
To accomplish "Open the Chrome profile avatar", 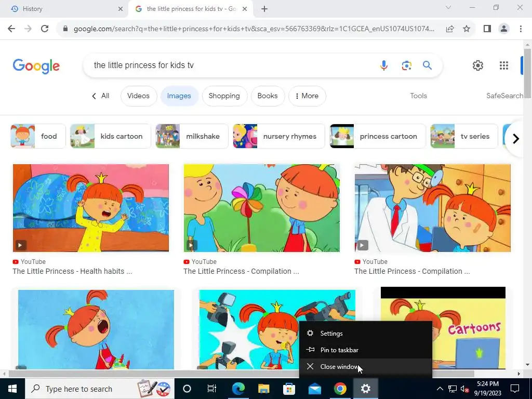I will tap(504, 29).
